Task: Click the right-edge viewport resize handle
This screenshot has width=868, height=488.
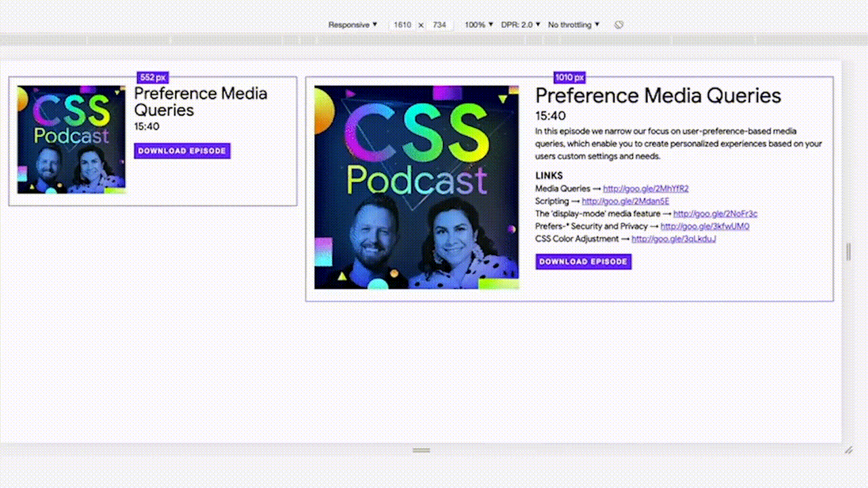Action: click(848, 252)
